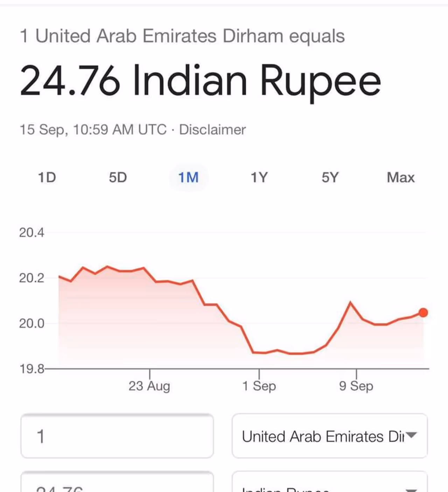Click the amount field containing 1
The width and height of the screenshot is (448, 492).
click(x=117, y=436)
